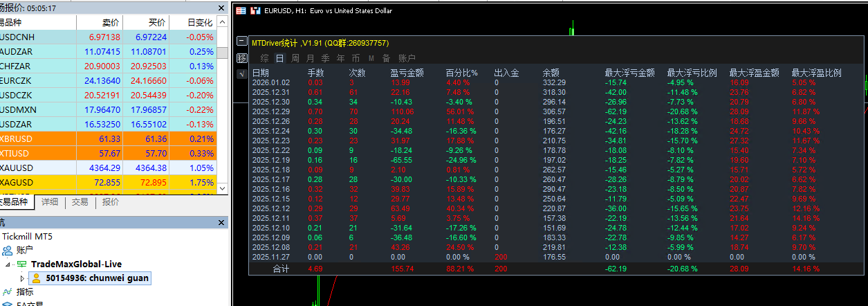The height and width of the screenshot is (306, 868).
Task: Open the 季 quarterly tab
Action: click(326, 59)
